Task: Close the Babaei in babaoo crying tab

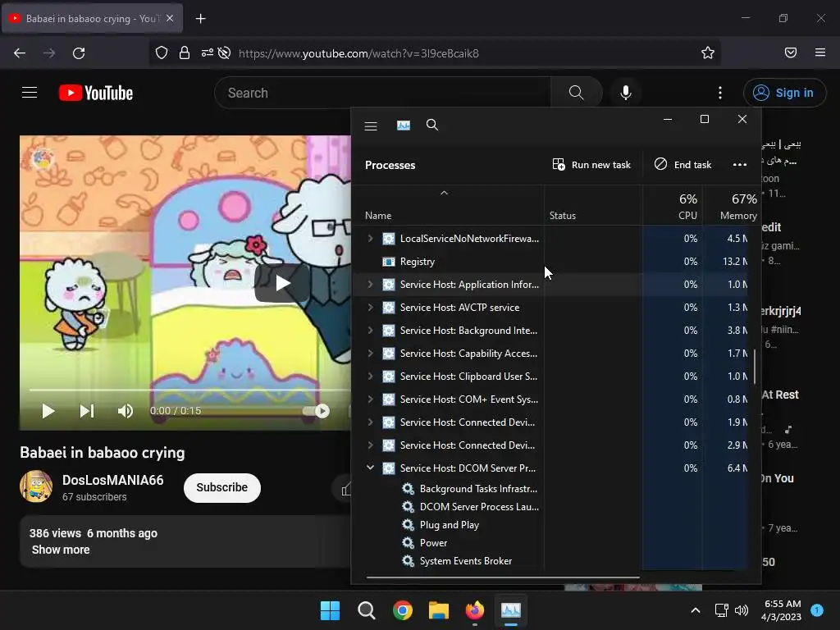Action: (x=170, y=18)
